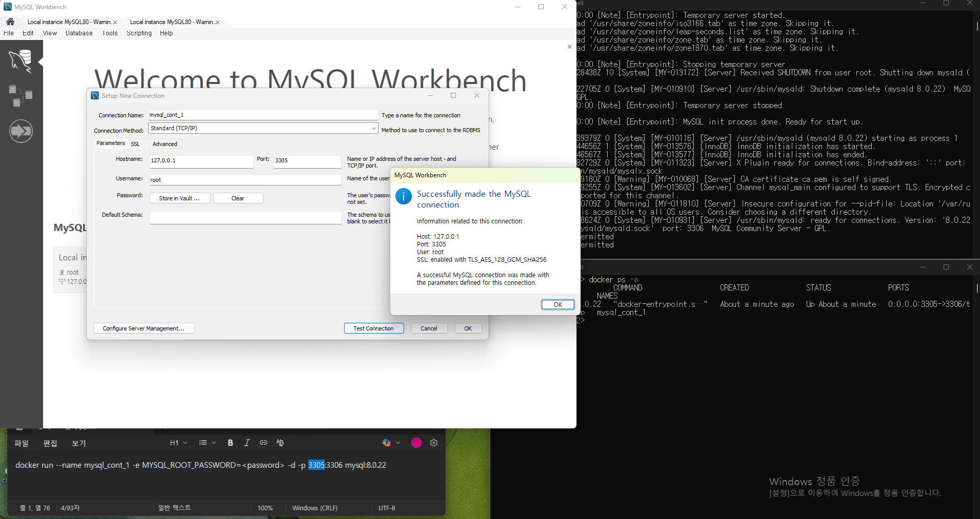Open the Edit menu in MySQL Workbench
980x519 pixels.
pyautogui.click(x=28, y=33)
